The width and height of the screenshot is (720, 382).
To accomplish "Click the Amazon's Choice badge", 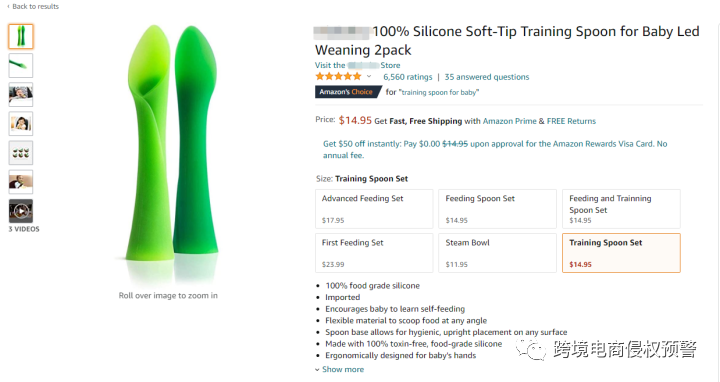I will click(x=348, y=92).
